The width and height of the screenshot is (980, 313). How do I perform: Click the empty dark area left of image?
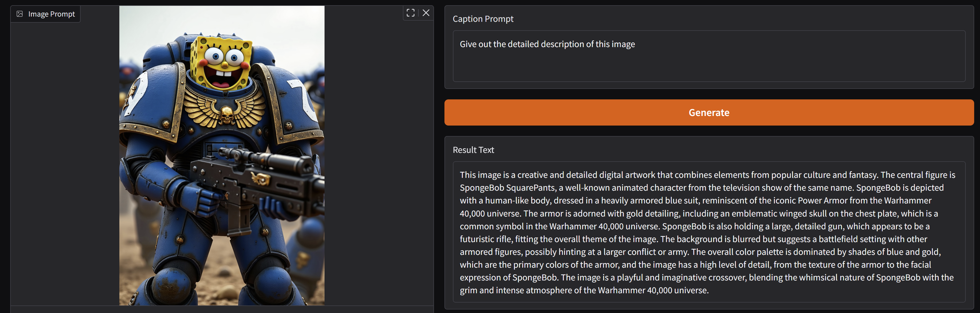(65, 160)
